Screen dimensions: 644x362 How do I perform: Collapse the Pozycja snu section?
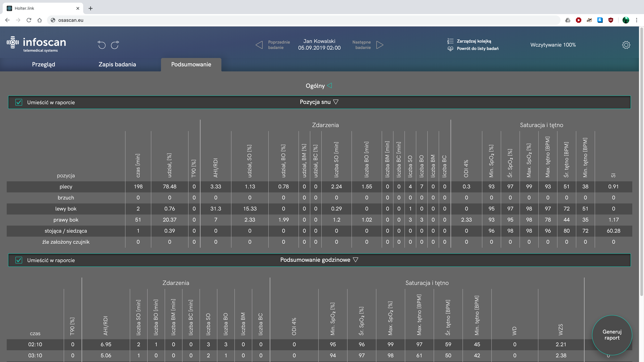(x=336, y=102)
